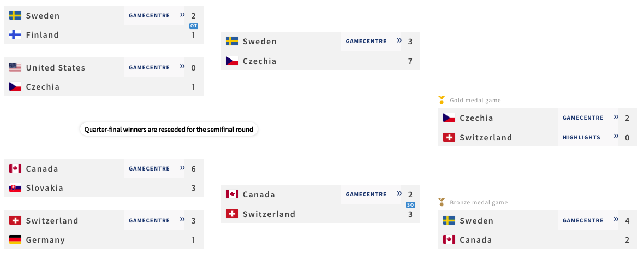
Task: Click the OT badge on the Sweden–Finland game
Action: 193,26
